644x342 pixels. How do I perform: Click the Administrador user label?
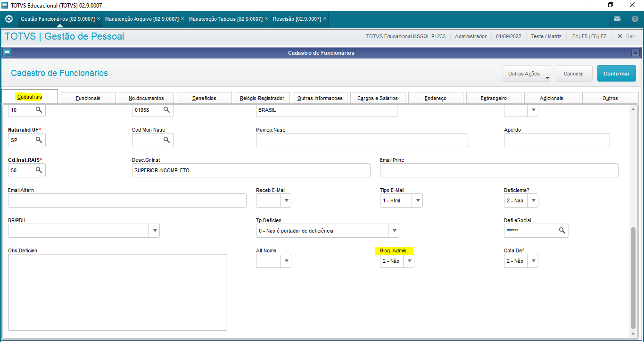click(471, 36)
